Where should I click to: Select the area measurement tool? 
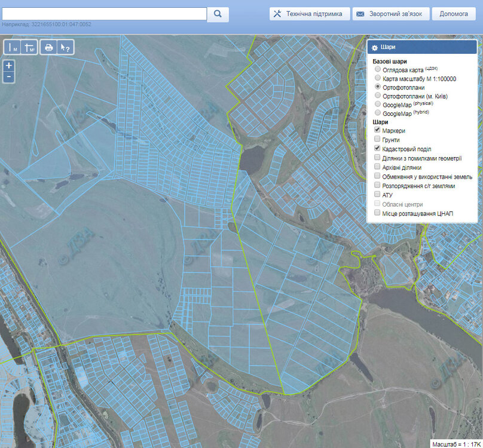coord(29,48)
